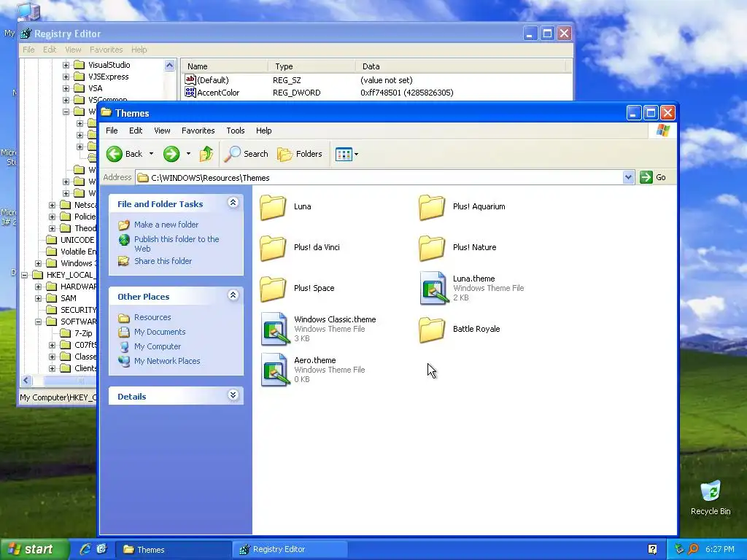
Task: Click the registry tree horizontal scroll-left arrow
Action: click(26, 380)
